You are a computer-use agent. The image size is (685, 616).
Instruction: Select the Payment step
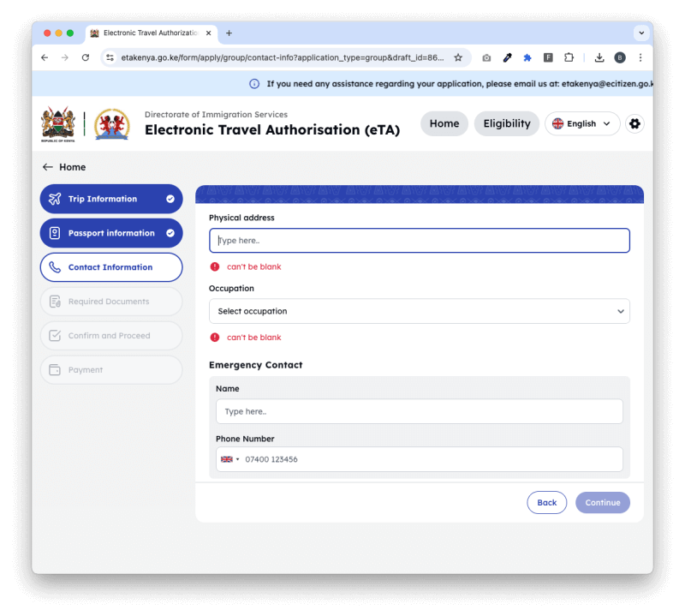click(x=111, y=370)
